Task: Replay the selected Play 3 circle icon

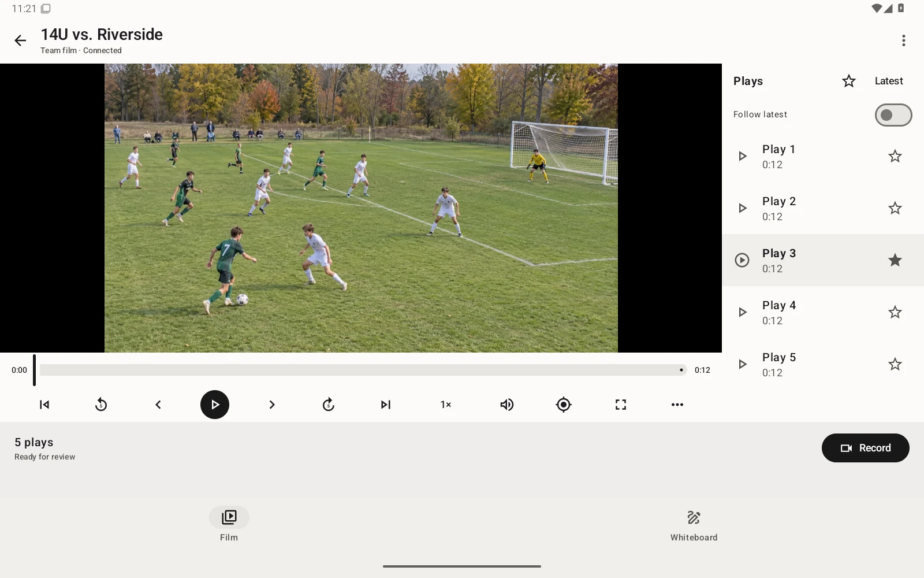Action: [x=742, y=260]
